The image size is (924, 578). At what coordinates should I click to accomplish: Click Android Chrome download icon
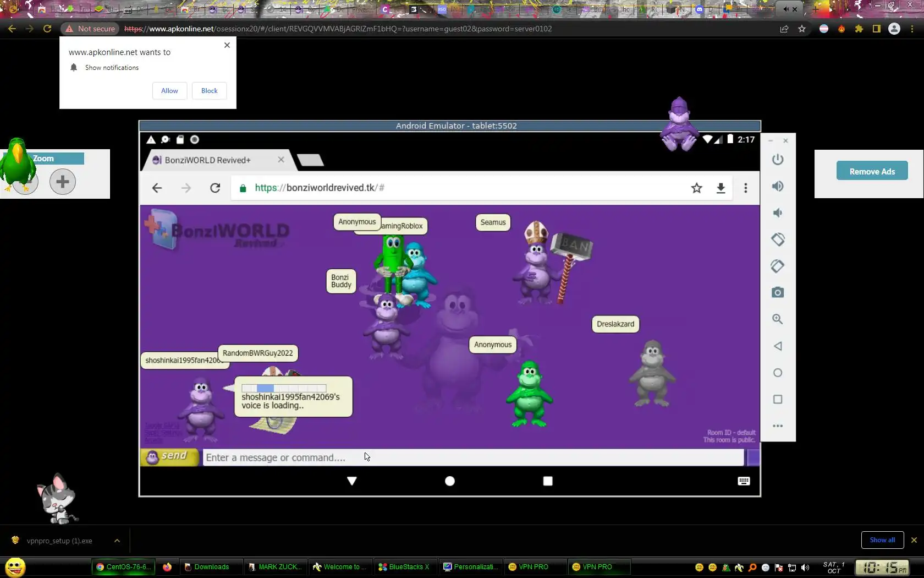point(721,188)
